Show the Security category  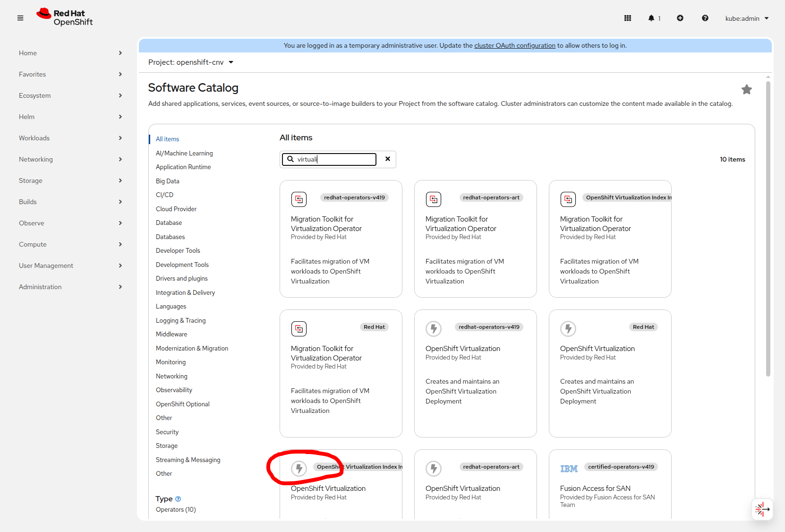click(167, 432)
